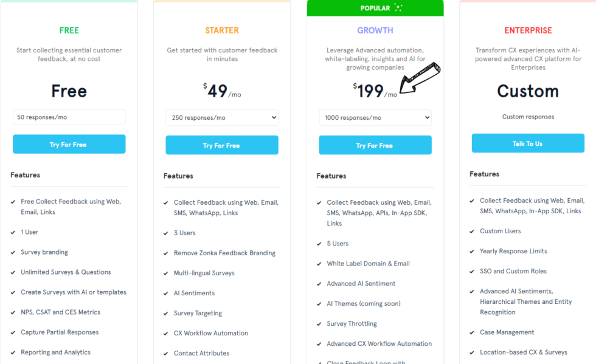Click the checkmark beside 'Reporting and Analytics'
Viewport: 596px width, 364px height.
click(12, 352)
